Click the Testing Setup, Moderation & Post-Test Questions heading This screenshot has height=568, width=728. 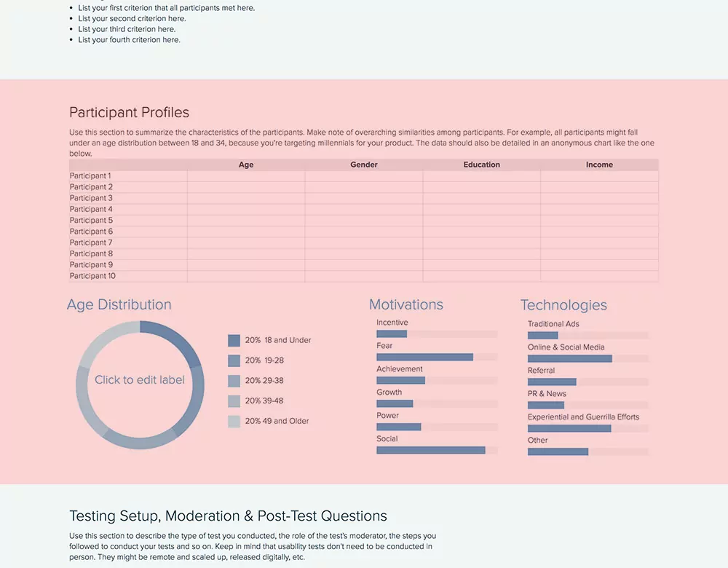pyautogui.click(x=228, y=516)
